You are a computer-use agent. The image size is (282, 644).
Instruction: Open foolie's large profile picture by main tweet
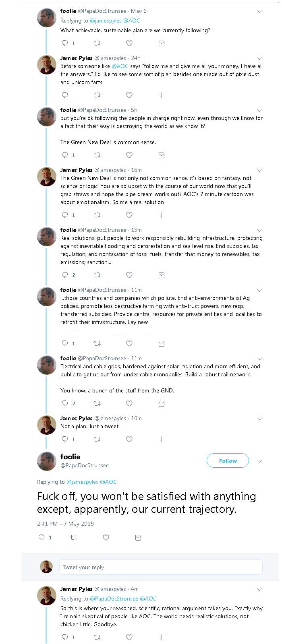point(47,461)
